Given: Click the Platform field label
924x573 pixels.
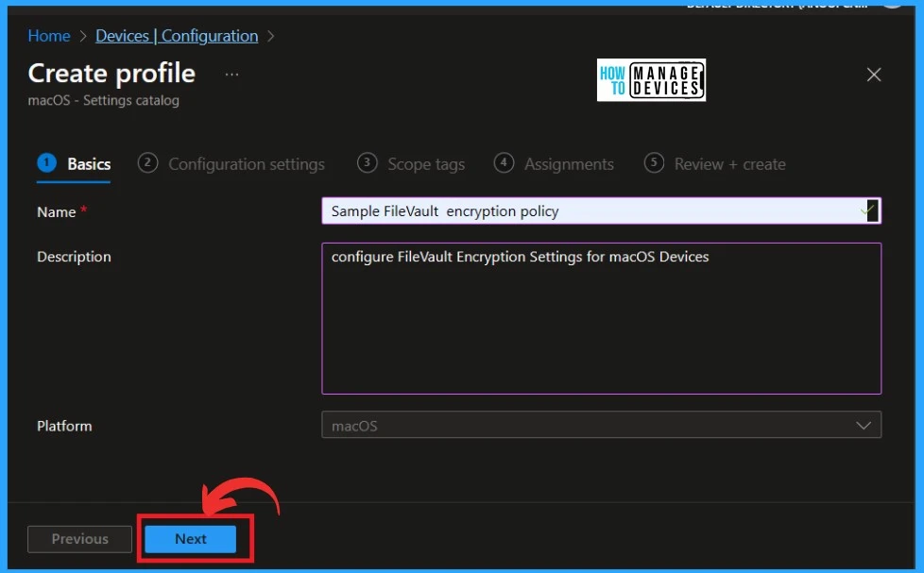Looking at the screenshot, I should click(x=64, y=426).
